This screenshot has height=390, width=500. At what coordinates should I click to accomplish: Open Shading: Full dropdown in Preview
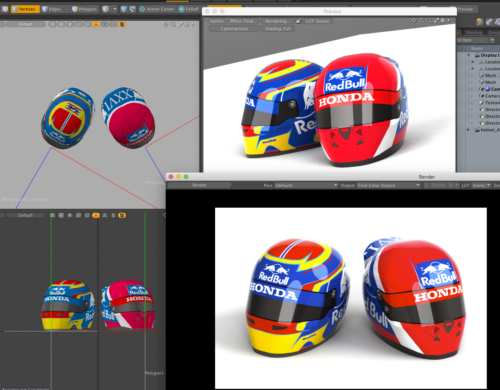[277, 29]
